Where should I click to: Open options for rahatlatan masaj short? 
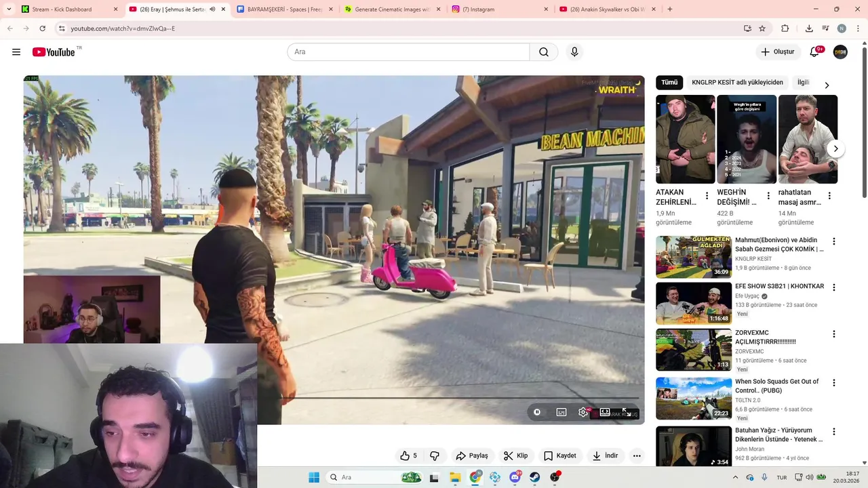[829, 196]
